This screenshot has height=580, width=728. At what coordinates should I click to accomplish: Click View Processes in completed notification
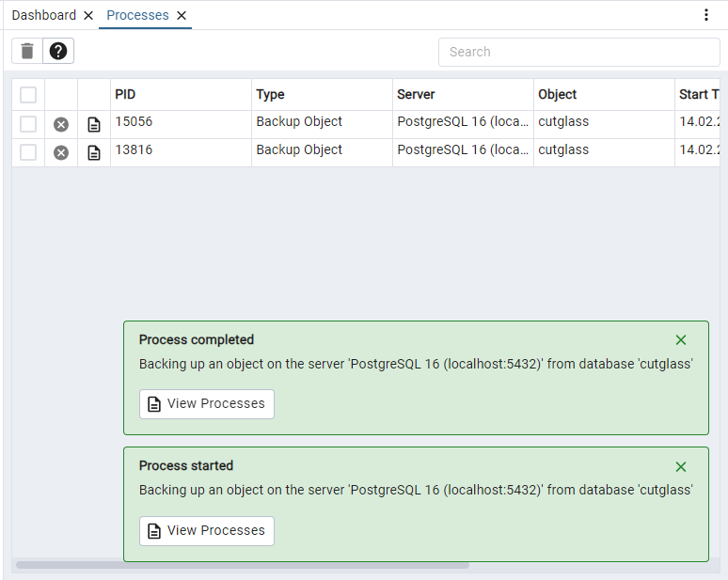(x=207, y=404)
